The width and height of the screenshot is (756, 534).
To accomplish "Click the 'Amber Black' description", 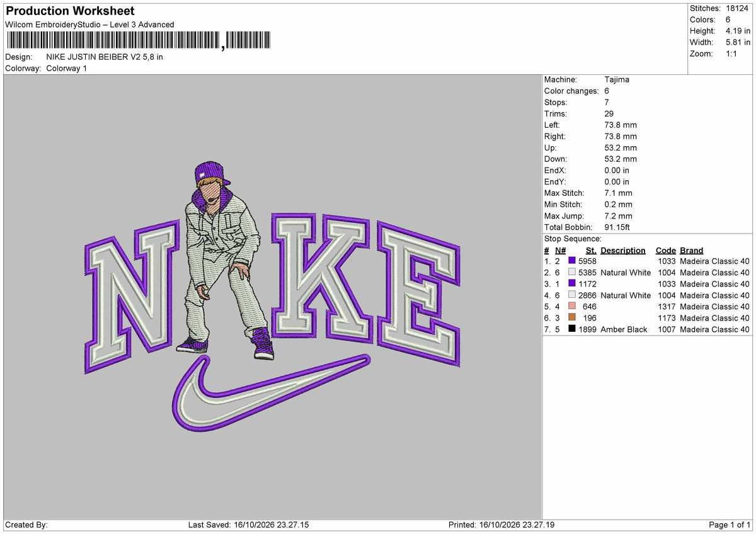I will coord(624,329).
